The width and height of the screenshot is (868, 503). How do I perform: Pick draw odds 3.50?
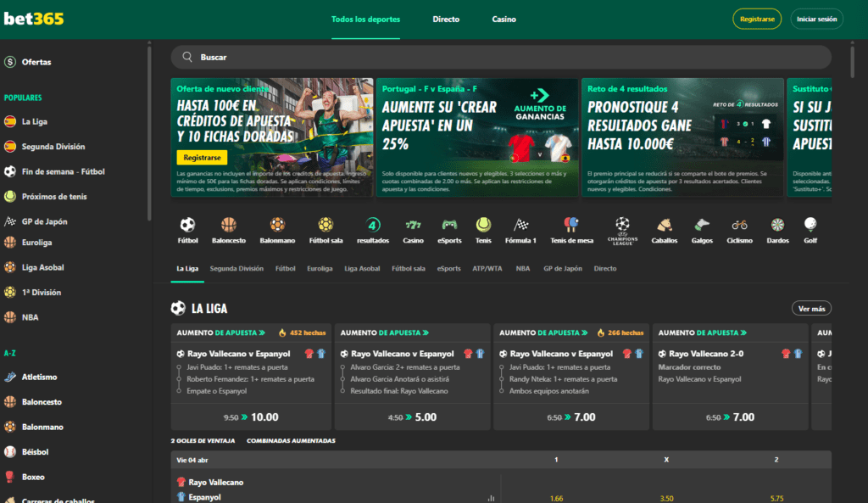click(666, 498)
